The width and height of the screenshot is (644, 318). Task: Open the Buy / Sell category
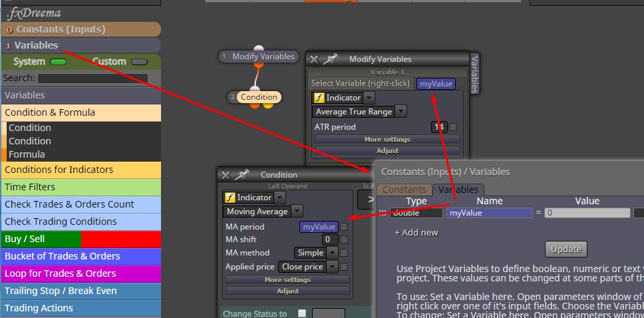tap(81, 239)
